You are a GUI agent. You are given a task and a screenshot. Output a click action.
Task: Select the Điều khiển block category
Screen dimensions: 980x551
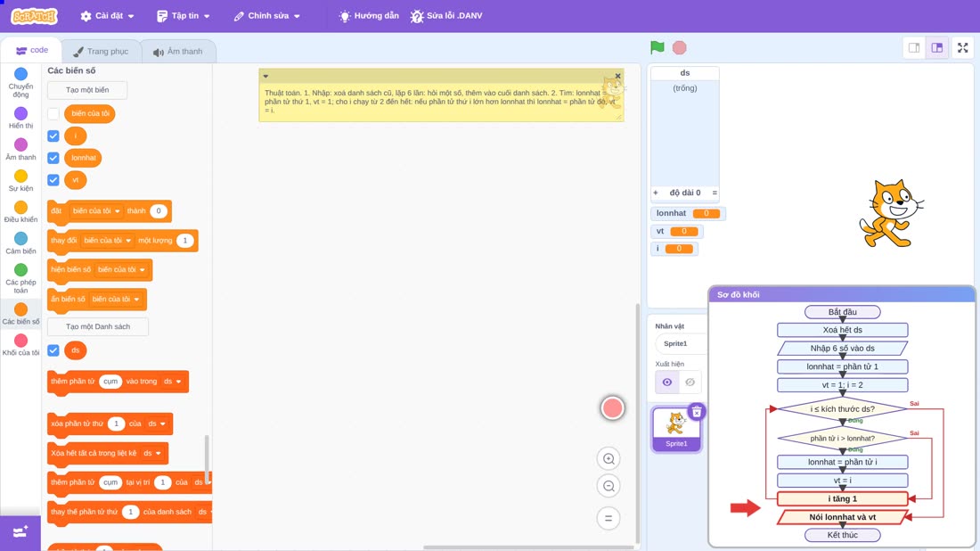20,211
